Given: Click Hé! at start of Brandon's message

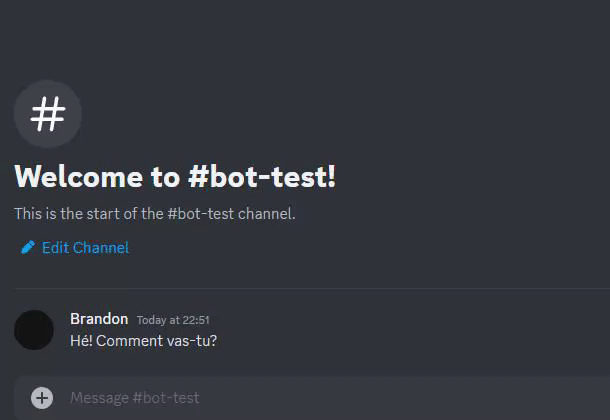Looking at the screenshot, I should click(x=81, y=341).
